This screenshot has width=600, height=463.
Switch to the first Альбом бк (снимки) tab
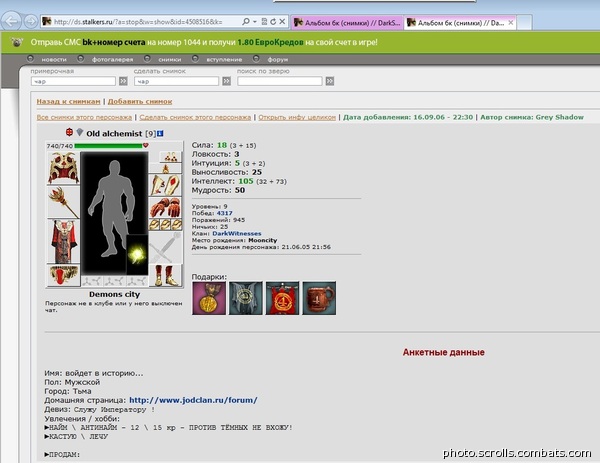point(347,23)
